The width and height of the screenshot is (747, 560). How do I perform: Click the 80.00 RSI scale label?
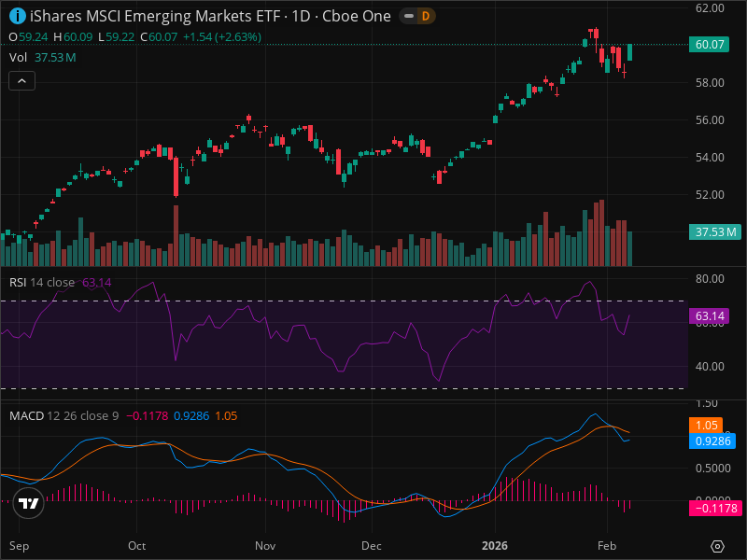(710, 278)
